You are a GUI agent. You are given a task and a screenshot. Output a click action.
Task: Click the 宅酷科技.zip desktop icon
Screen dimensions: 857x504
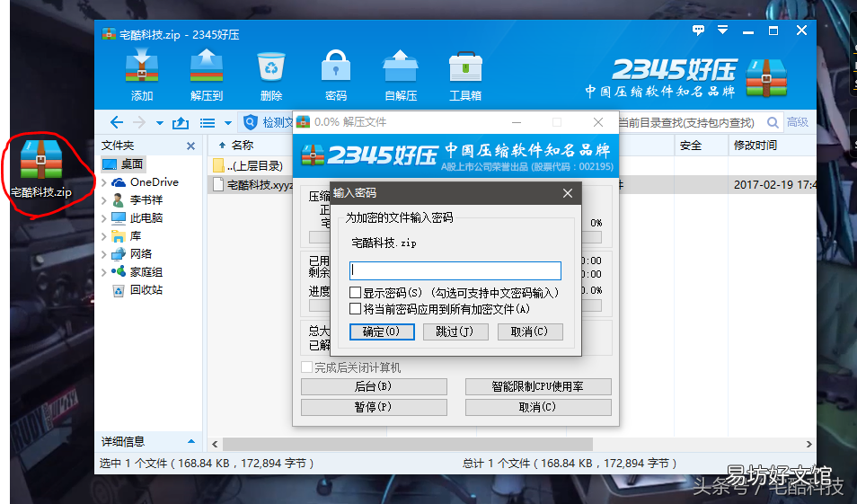pyautogui.click(x=41, y=168)
